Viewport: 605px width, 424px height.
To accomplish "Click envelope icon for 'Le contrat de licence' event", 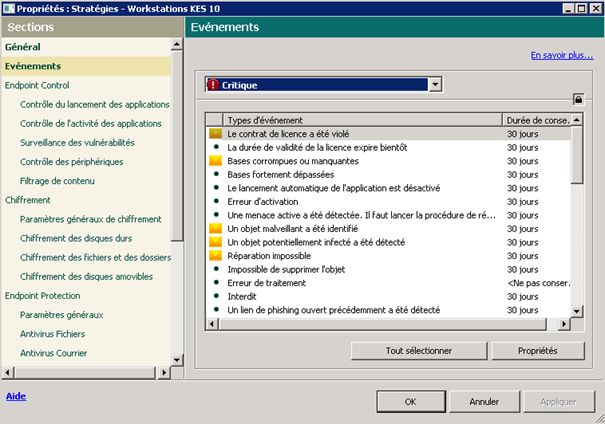I will pos(214,133).
